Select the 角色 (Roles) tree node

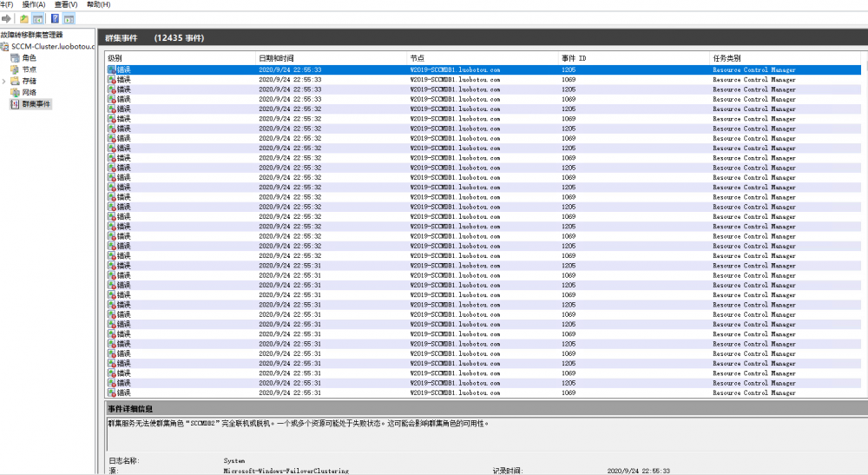[x=29, y=58]
